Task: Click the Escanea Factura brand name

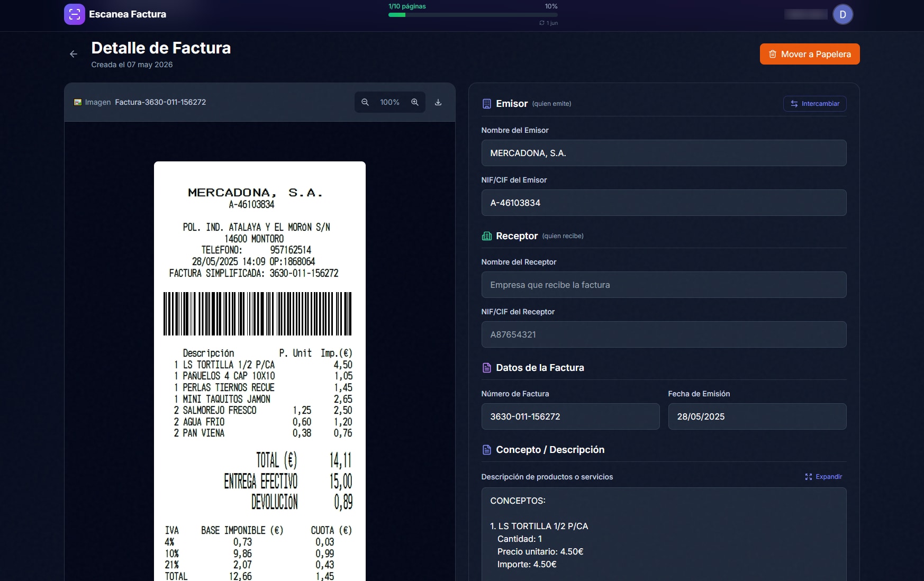Action: pyautogui.click(x=128, y=14)
